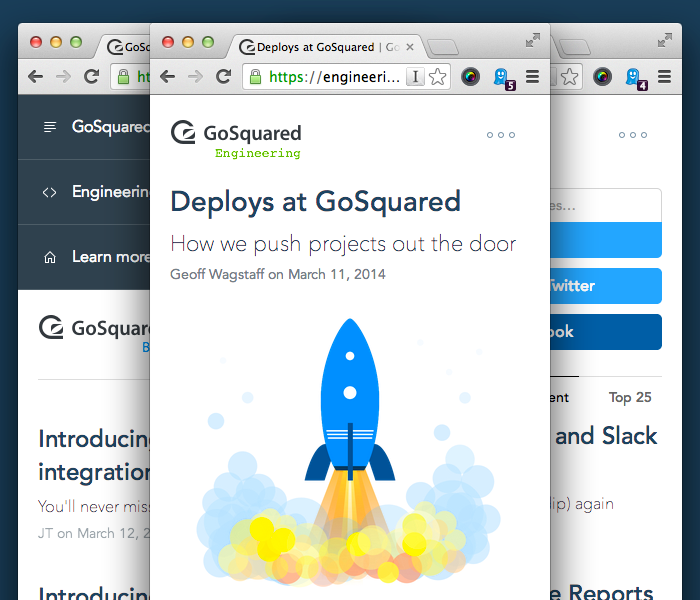
Task: Open Ghostery extension showing badge 4
Action: coord(635,79)
